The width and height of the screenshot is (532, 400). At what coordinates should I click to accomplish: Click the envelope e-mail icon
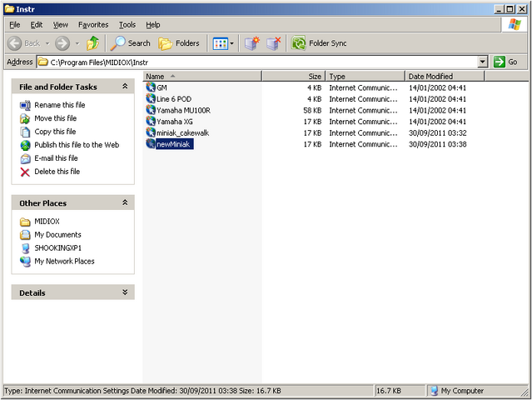click(25, 158)
